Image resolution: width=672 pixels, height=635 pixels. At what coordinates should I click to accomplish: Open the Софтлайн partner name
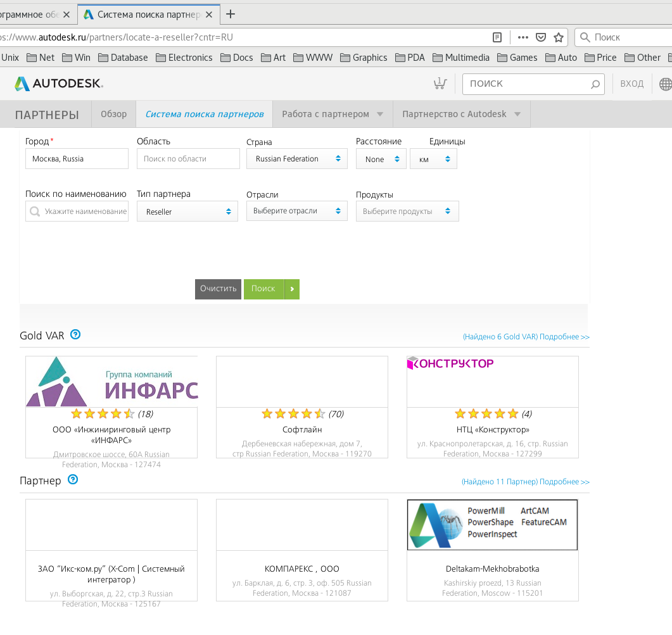302,429
